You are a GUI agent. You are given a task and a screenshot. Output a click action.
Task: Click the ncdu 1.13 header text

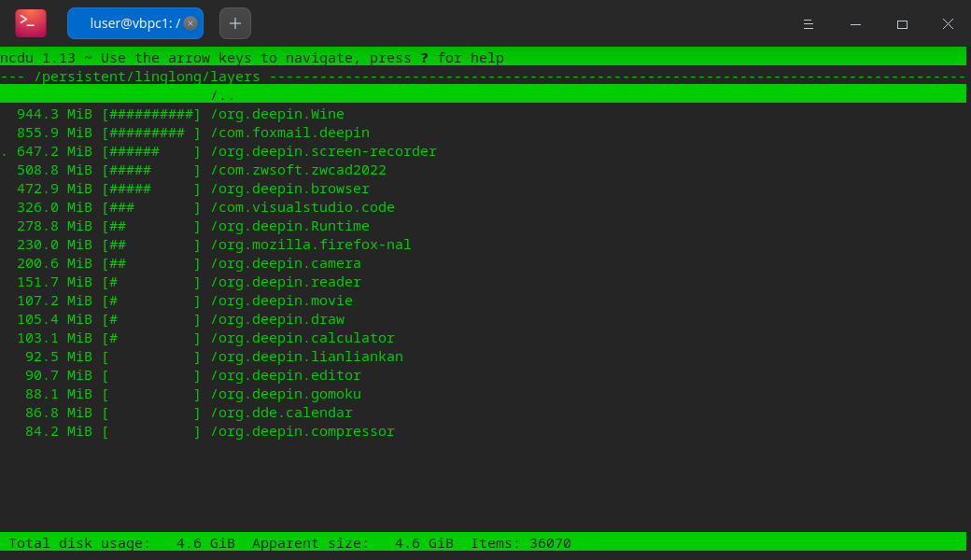(37, 58)
